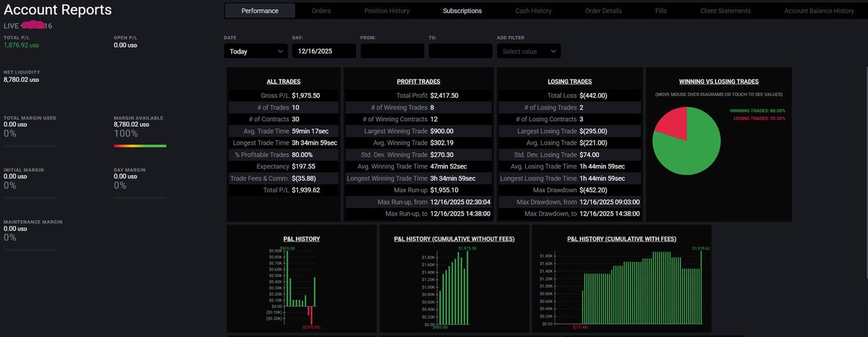This screenshot has height=337, width=868.
Task: Click the Margin Available gradient bar
Action: 140,145
